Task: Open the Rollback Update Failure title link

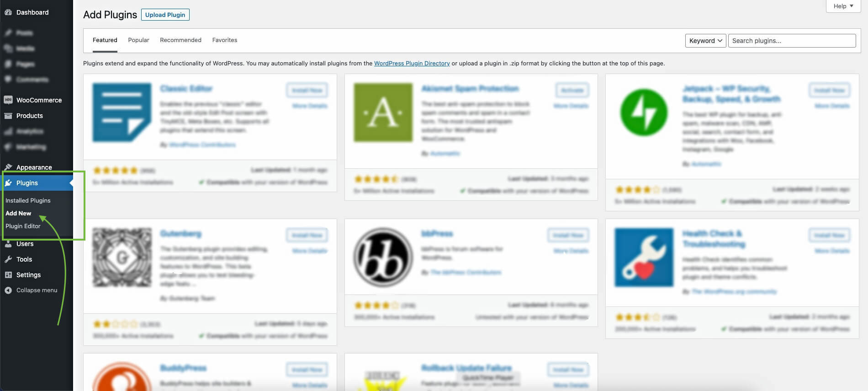Action: click(x=466, y=368)
